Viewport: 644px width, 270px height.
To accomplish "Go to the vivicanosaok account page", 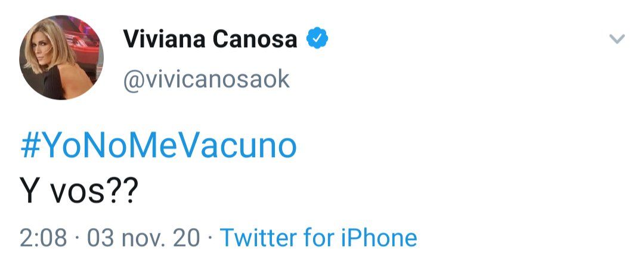I will [x=206, y=78].
